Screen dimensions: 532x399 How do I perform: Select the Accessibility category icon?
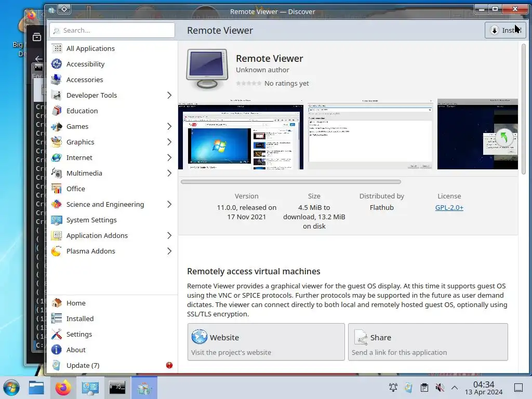click(57, 64)
